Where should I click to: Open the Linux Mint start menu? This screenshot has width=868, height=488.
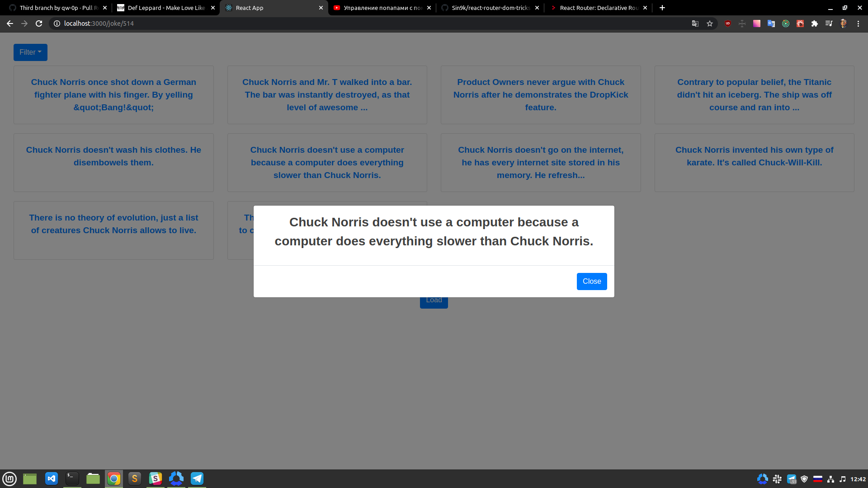coord(9,479)
